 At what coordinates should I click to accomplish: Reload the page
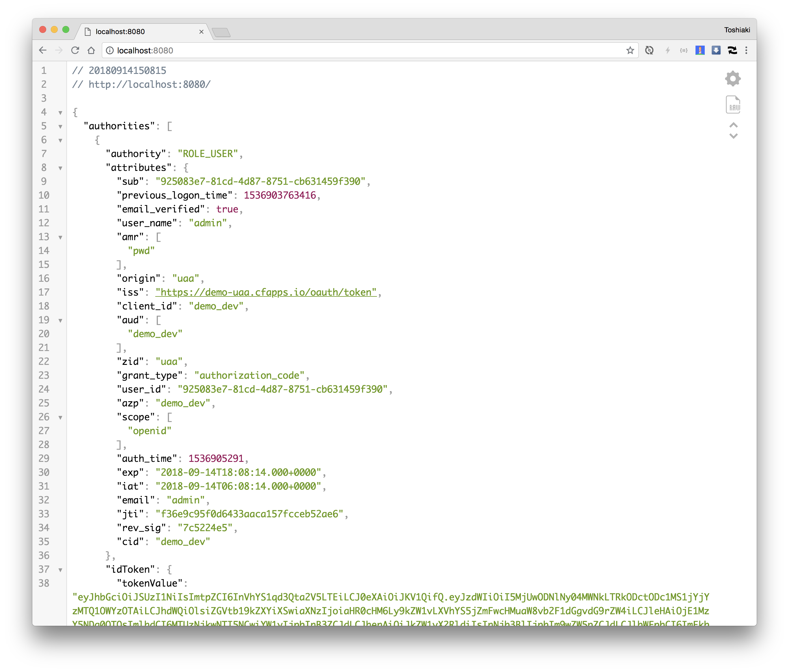coord(75,50)
